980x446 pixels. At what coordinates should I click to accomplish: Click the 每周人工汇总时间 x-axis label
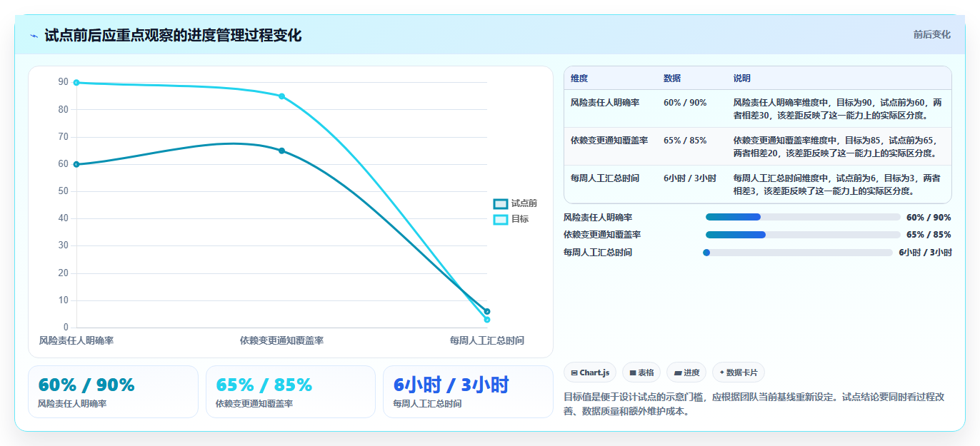point(487,341)
